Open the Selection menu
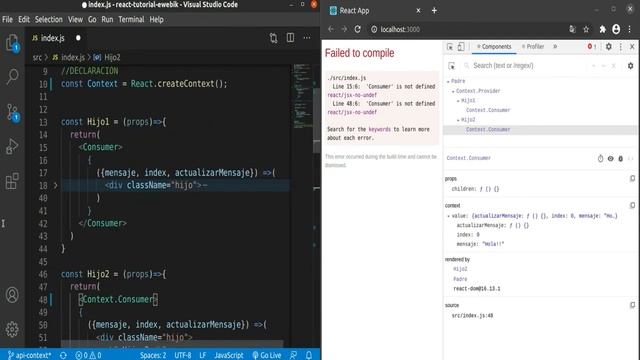 (x=49, y=19)
